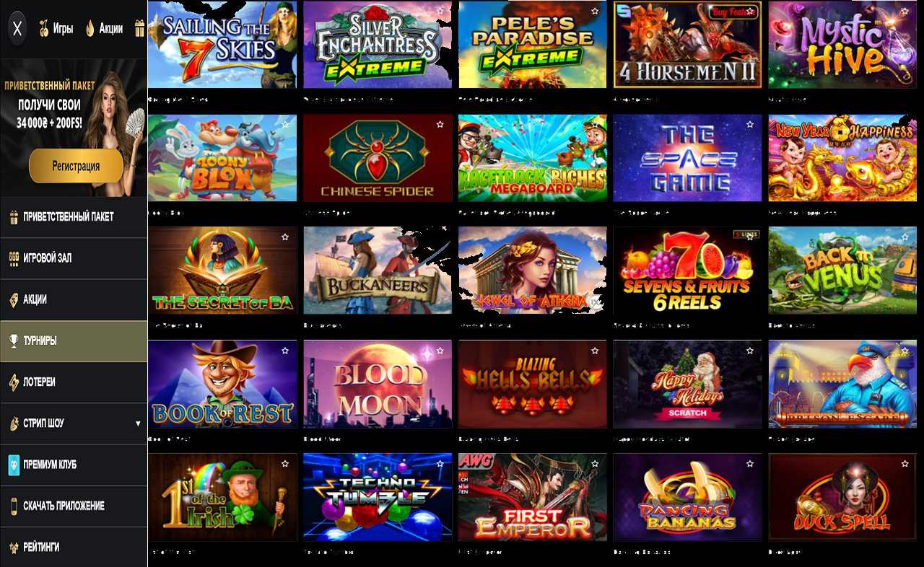This screenshot has width=924, height=567.
Task: Open the Sevens & Fruits 6 Reels game
Action: [687, 271]
